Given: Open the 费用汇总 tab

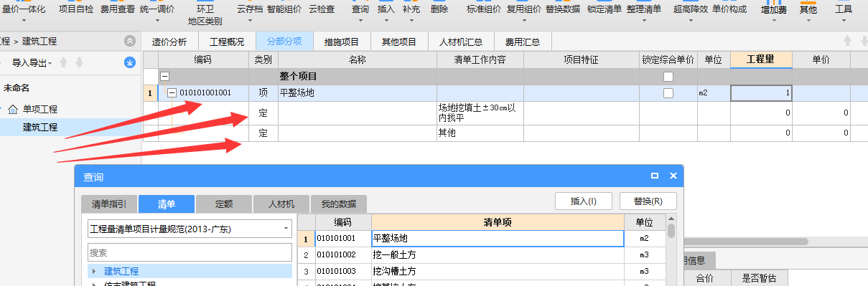Looking at the screenshot, I should tap(523, 42).
